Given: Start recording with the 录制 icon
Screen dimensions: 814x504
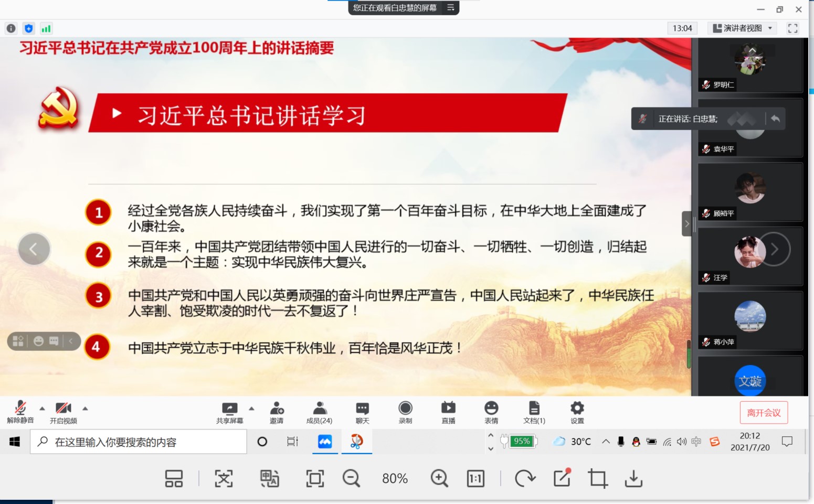Looking at the screenshot, I should click(x=405, y=409).
